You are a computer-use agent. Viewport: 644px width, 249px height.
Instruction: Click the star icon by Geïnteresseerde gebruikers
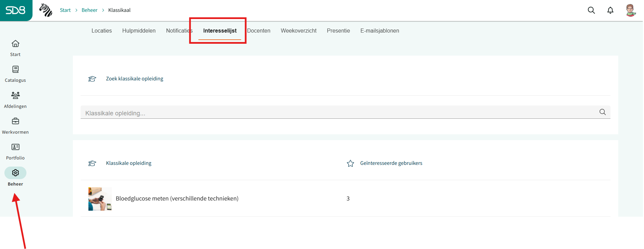pos(350,164)
